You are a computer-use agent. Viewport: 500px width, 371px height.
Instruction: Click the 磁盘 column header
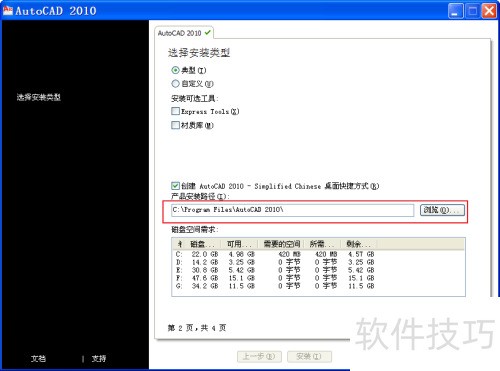click(204, 244)
